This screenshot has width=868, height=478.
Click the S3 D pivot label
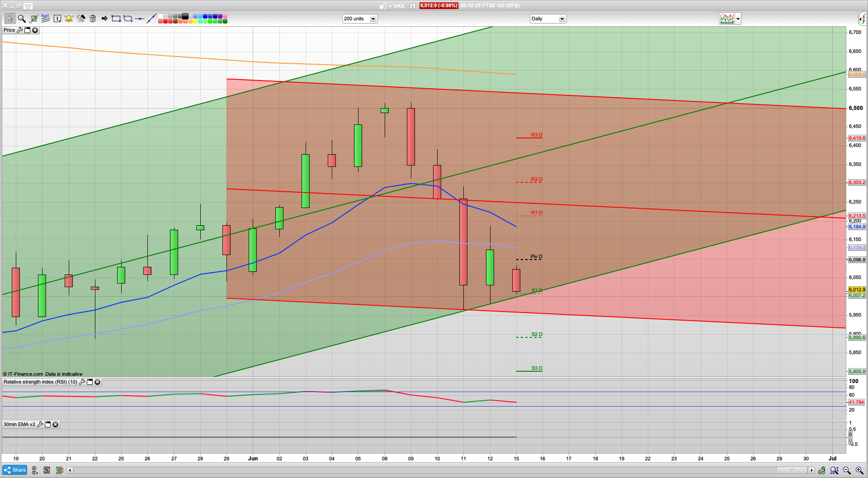(x=537, y=368)
